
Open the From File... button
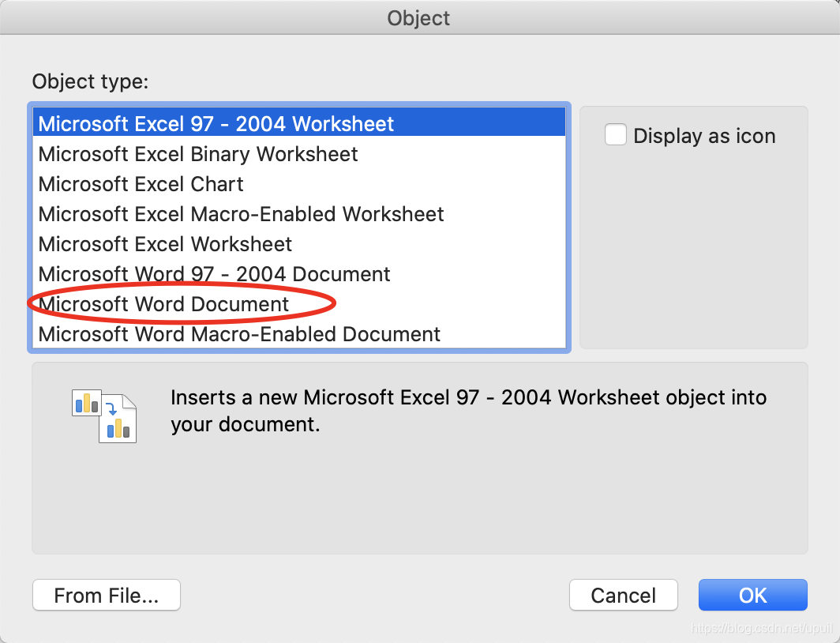point(107,595)
